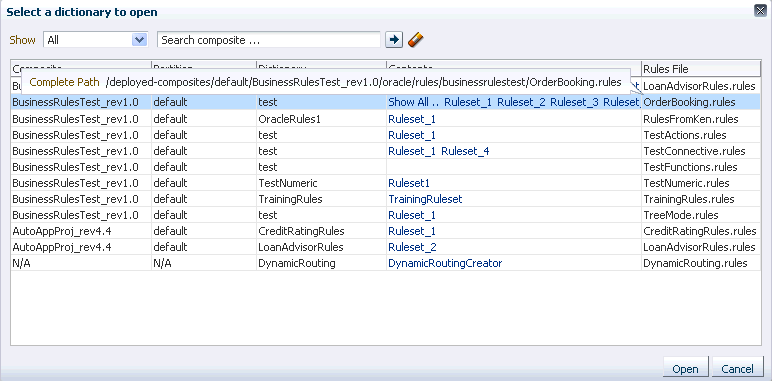Click the Cancel button
772x381 pixels.
(x=737, y=369)
